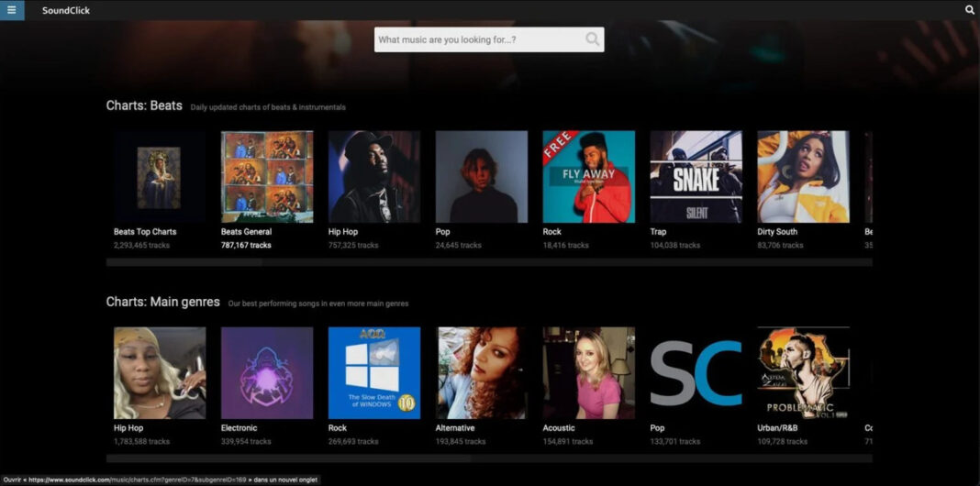Click the 'Charts: Main genres' heading
The height and width of the screenshot is (486, 980).
coord(163,303)
